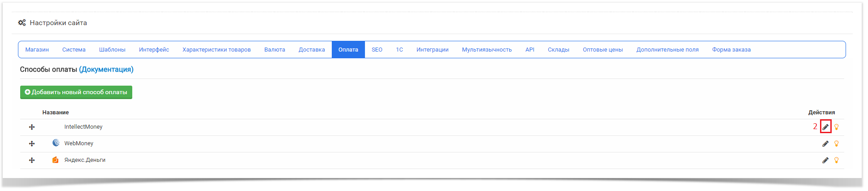Toggle WebMoney lightbulb status icon
The width and height of the screenshot is (868, 191).
(836, 143)
